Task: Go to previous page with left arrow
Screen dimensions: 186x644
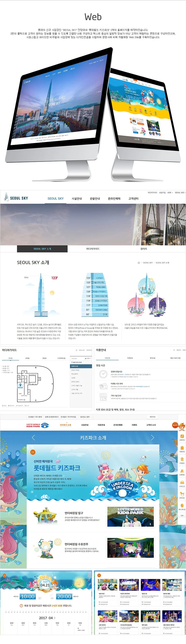Action: click(x=33, y=438)
